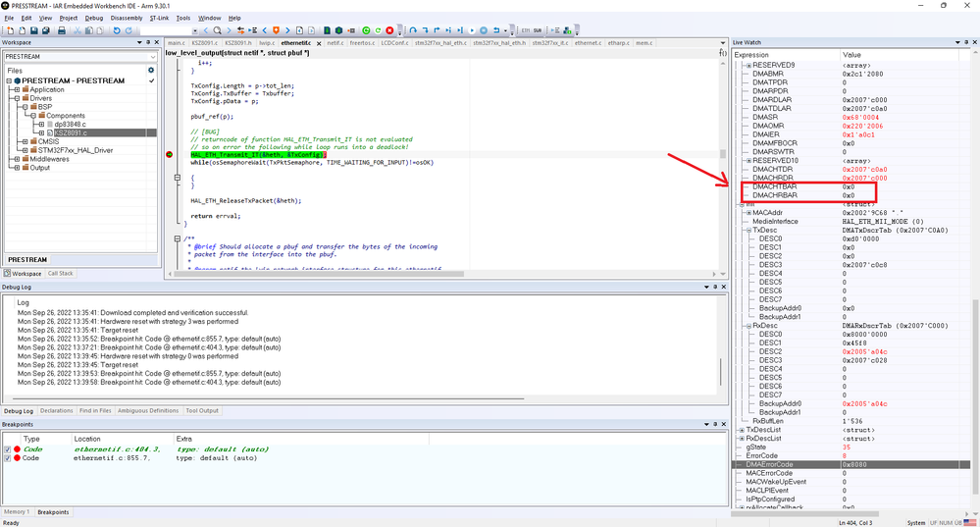Click the Step Into debug icon
This screenshot has width=980, height=527.
tap(426, 30)
